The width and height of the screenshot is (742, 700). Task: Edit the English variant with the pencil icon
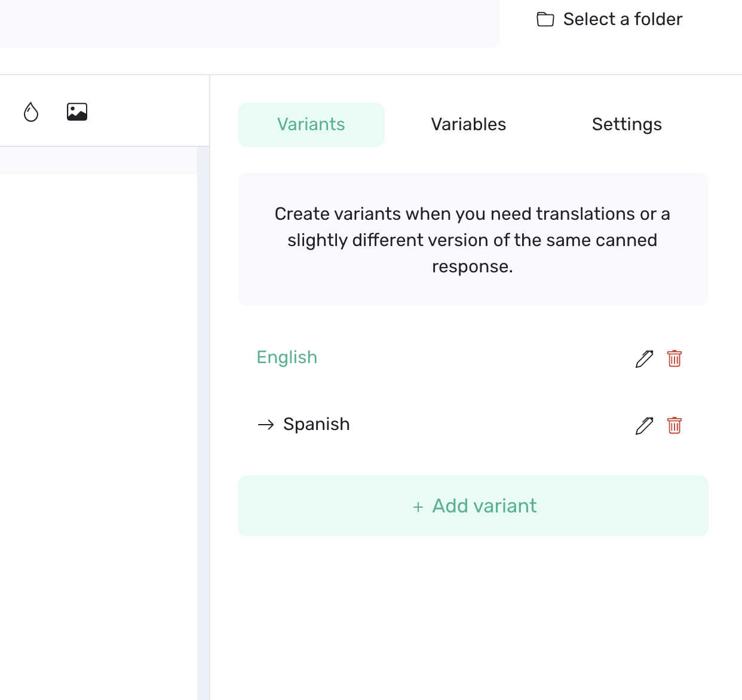coord(643,359)
